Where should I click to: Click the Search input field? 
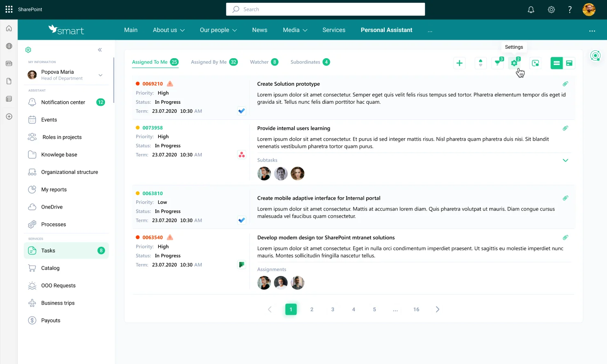[325, 9]
